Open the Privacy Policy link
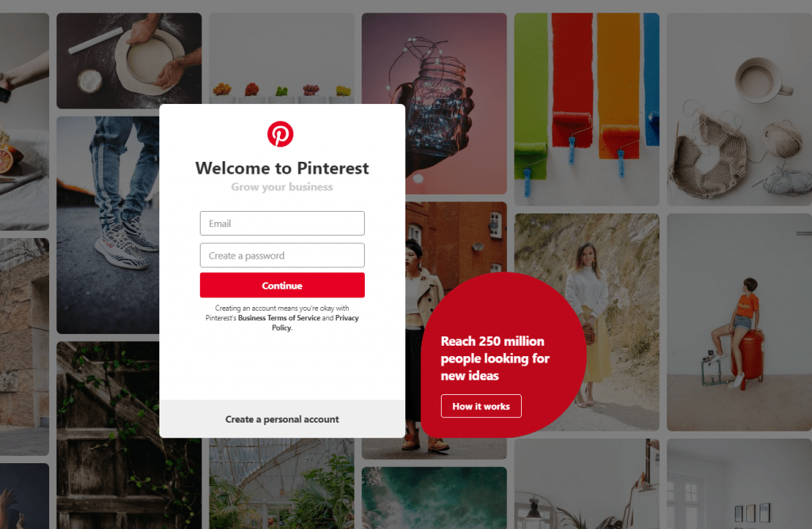 click(316, 323)
